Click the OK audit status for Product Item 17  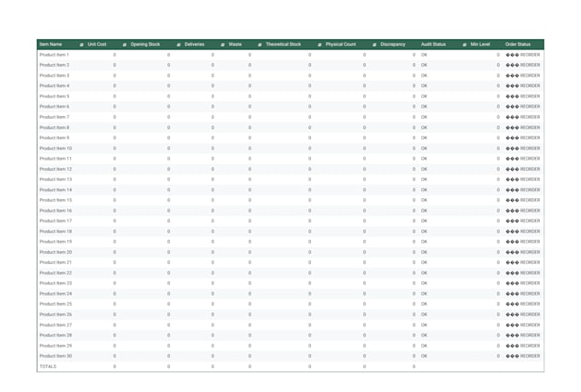(424, 221)
